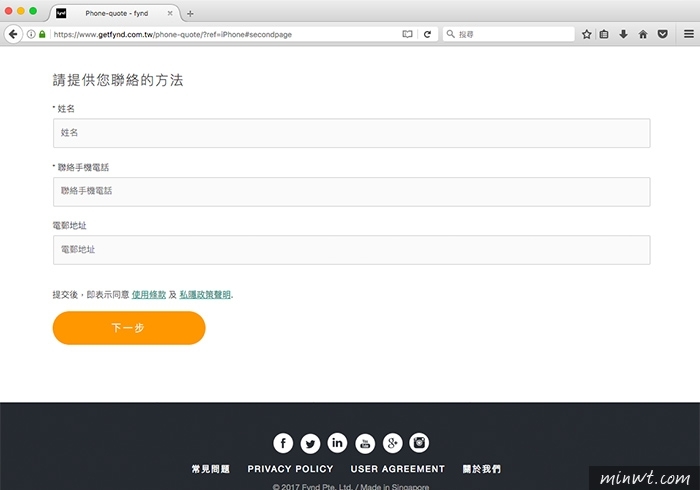Open a new tab with plus icon

[190, 14]
